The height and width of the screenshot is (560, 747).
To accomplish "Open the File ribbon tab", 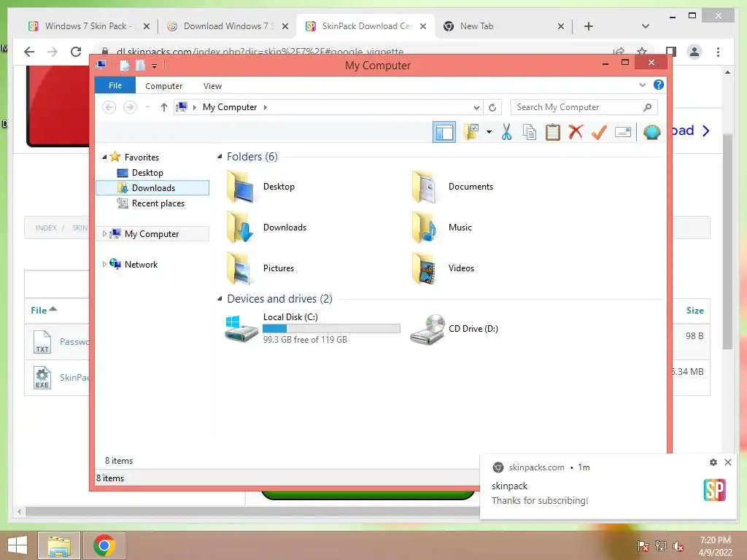I will click(115, 85).
